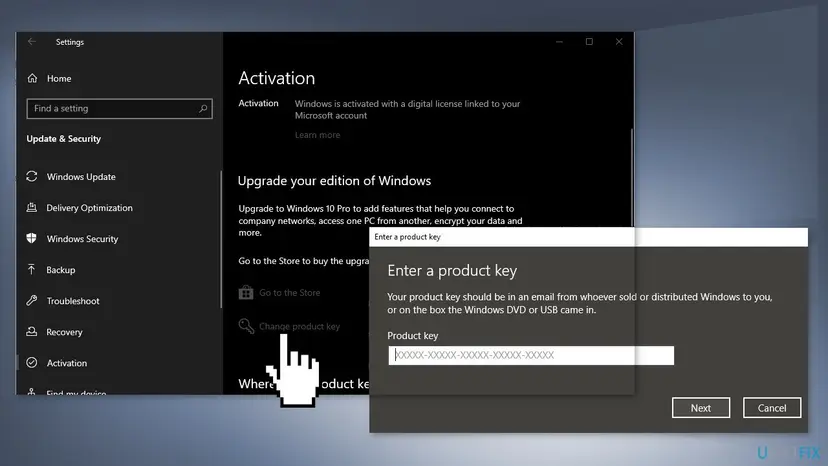
Task: Open the Activation page label
Action: click(x=67, y=363)
